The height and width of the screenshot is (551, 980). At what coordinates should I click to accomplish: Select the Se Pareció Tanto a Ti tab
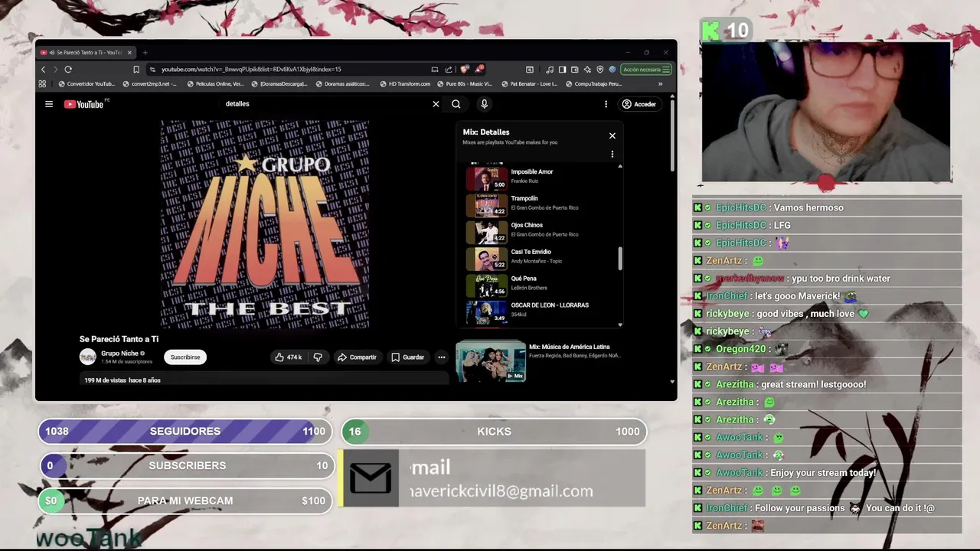coord(87,53)
